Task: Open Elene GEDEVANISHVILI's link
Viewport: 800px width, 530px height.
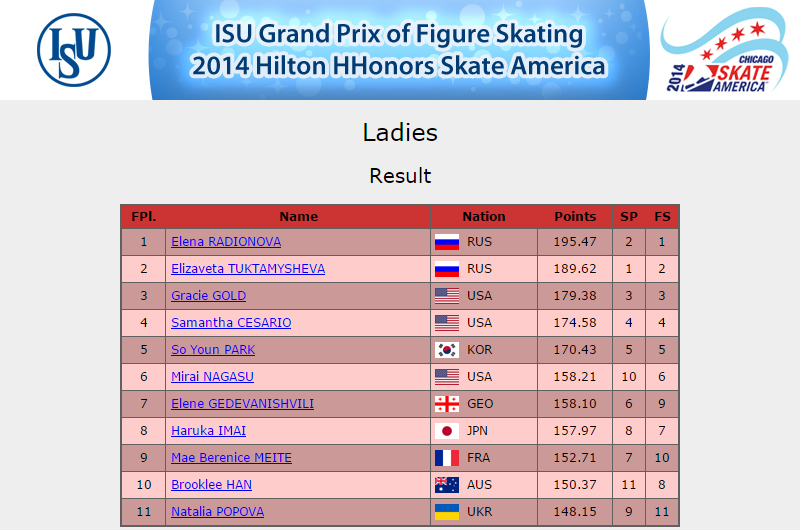Action: [242, 404]
